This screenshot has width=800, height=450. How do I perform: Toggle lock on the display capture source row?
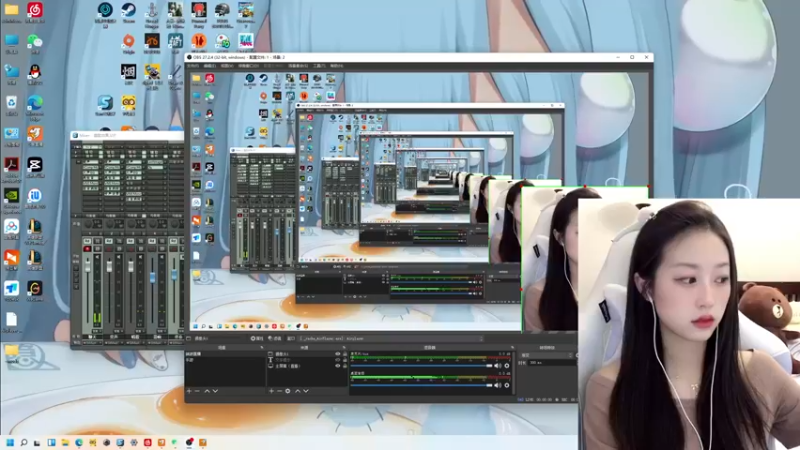345,366
